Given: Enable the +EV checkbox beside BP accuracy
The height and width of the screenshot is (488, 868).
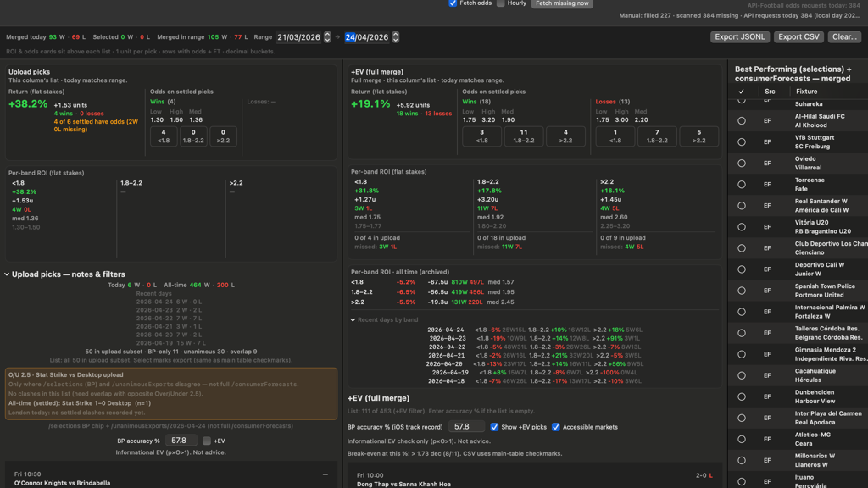Looking at the screenshot, I should point(207,441).
